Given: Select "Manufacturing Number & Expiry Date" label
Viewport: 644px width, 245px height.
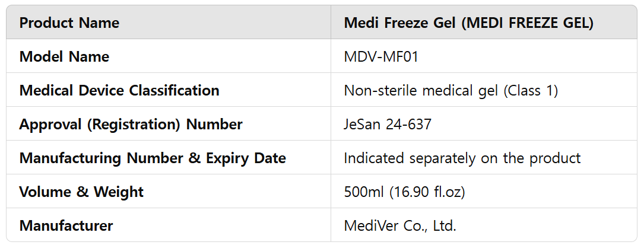Looking at the screenshot, I should [153, 158].
